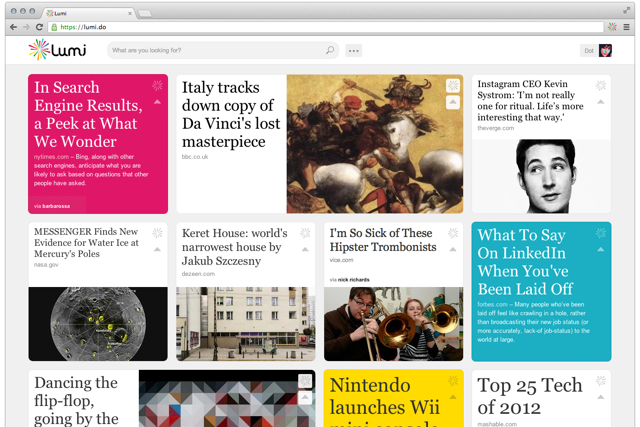Focus the 'What are you looking for?' field
The image size is (640, 427).
point(215,50)
